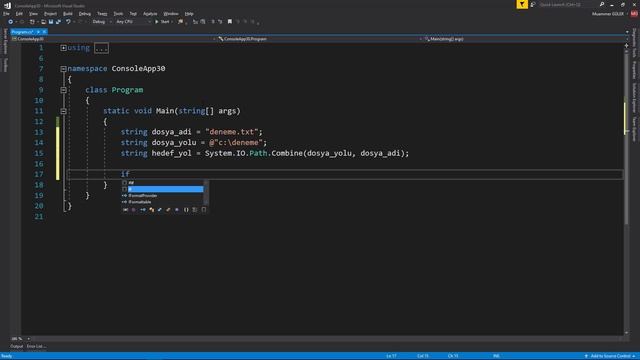Viewport: 640px width, 360px height.
Task: Click the New Project toolbar icon
Action: click(x=32, y=22)
